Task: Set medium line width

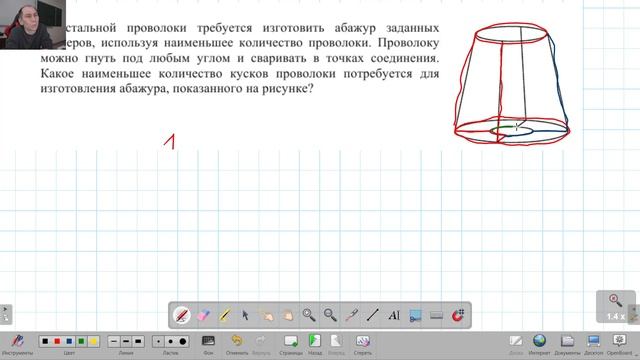Action: pyautogui.click(x=126, y=341)
